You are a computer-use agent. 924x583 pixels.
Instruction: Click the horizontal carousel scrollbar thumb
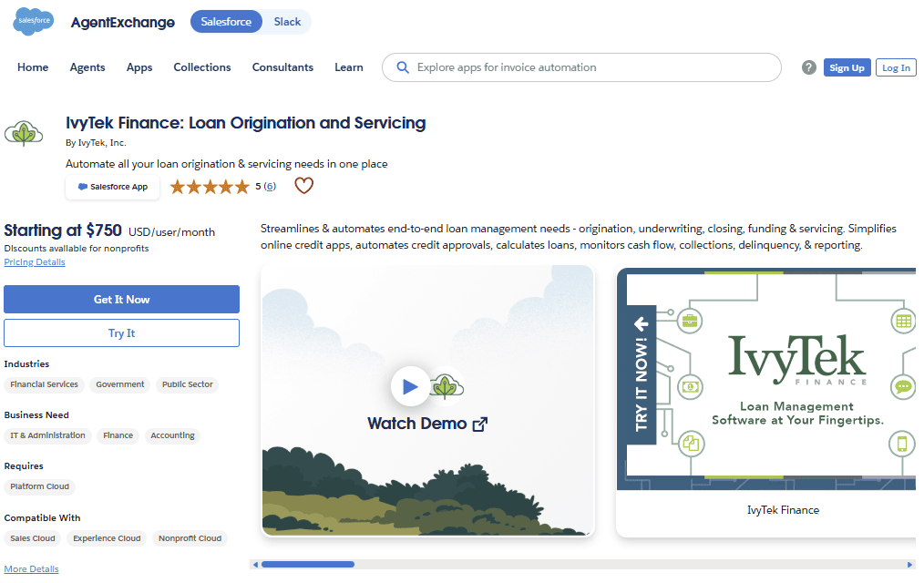pos(308,565)
